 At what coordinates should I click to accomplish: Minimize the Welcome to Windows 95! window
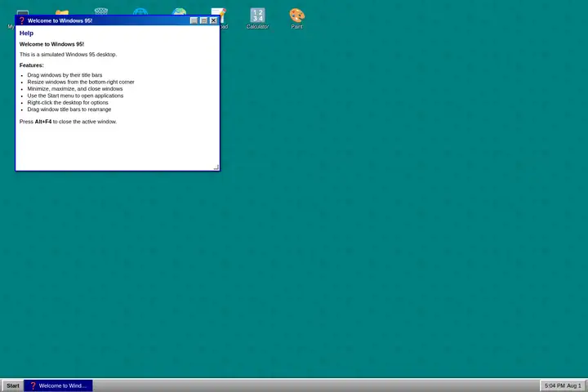[x=194, y=20]
